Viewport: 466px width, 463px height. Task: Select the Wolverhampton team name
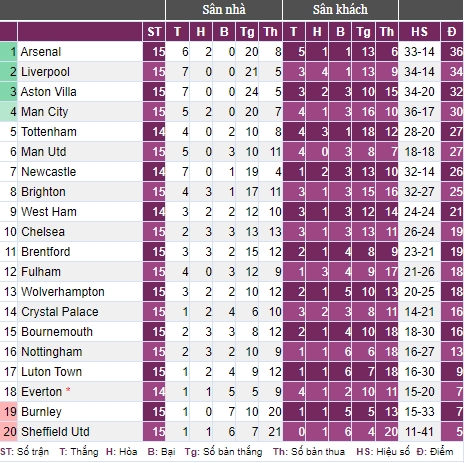click(x=63, y=292)
